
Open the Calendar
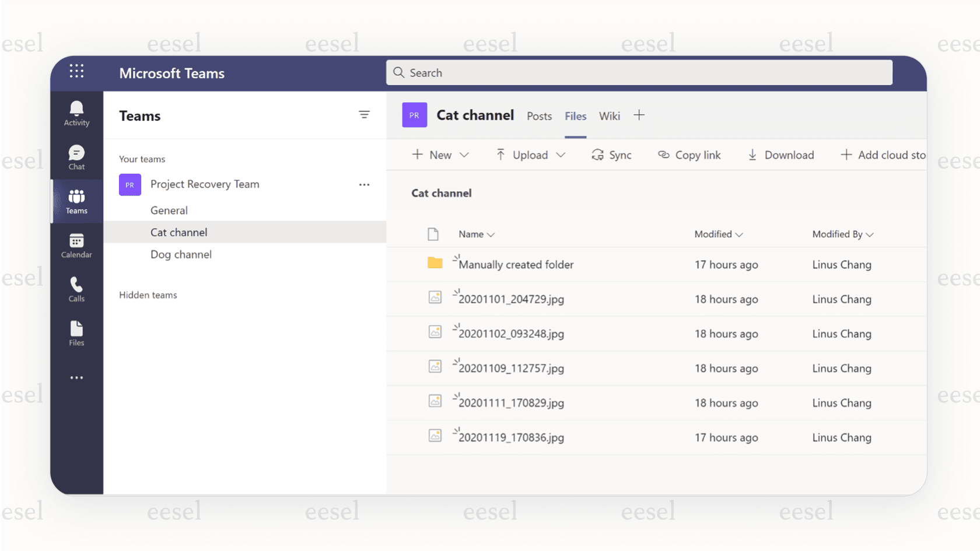[x=76, y=245]
